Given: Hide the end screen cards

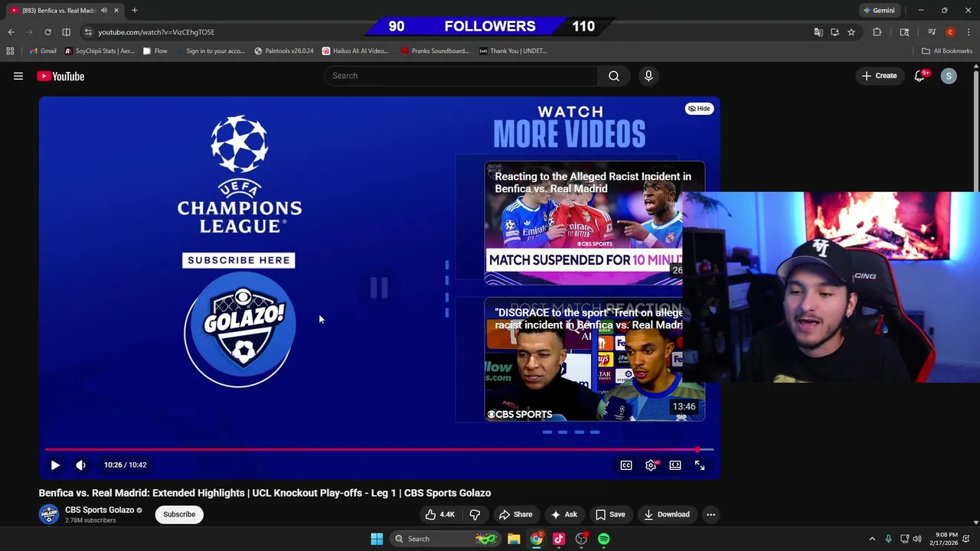Looking at the screenshot, I should coord(699,109).
